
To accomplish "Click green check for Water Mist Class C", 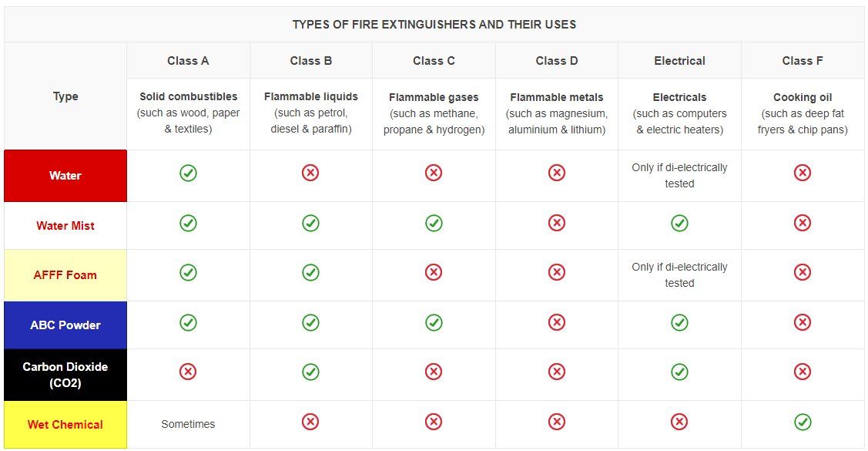I will 434,224.
